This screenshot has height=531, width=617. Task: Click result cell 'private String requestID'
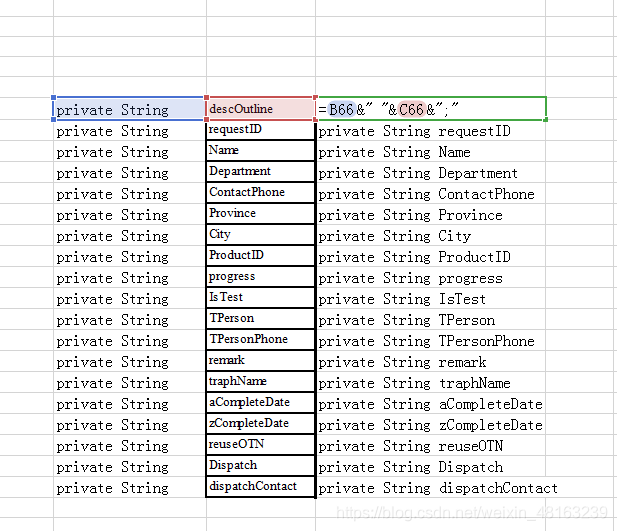click(430, 131)
